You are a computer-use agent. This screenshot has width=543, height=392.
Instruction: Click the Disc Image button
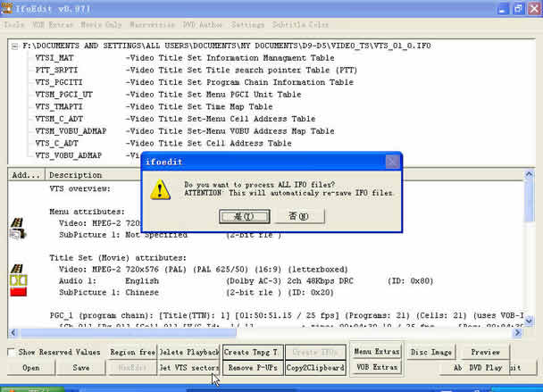(430, 352)
